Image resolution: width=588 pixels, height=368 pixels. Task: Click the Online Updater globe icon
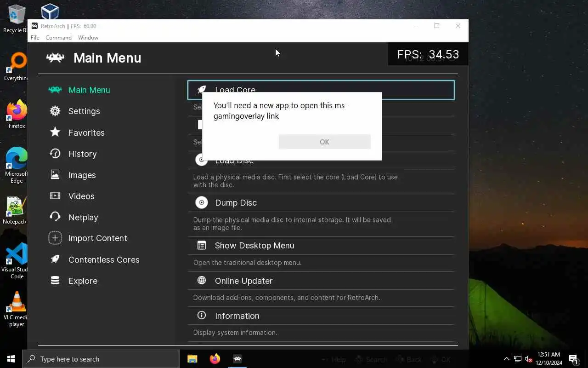pyautogui.click(x=201, y=280)
